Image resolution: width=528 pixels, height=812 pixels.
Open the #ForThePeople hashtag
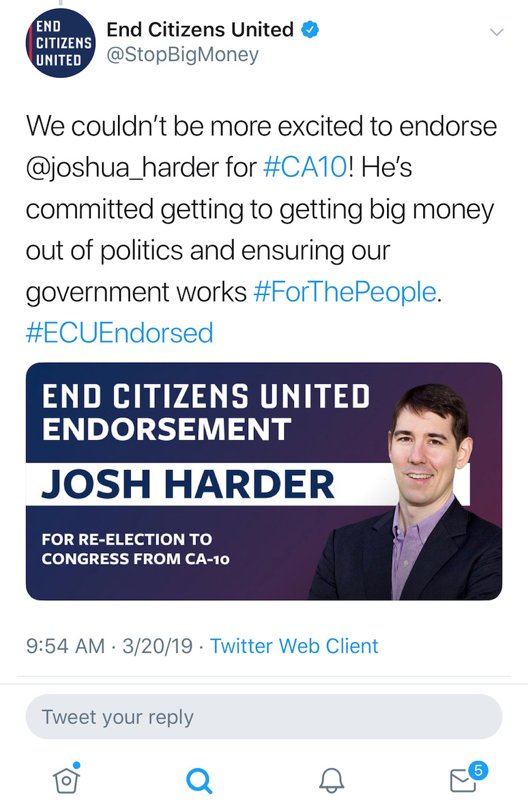click(x=345, y=292)
